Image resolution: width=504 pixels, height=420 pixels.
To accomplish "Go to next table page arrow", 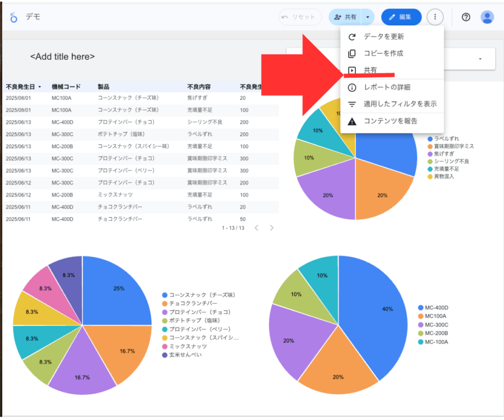I will [x=272, y=228].
